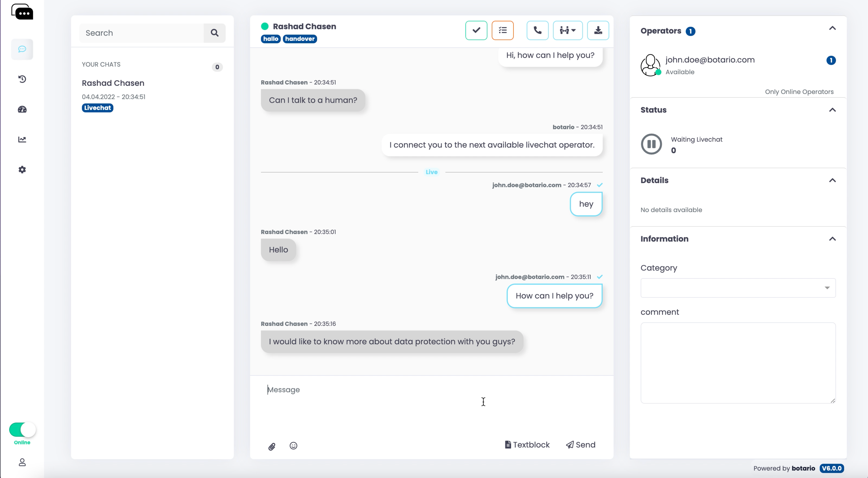Image resolution: width=868 pixels, height=478 pixels.
Task: Collapse the Operators panel
Action: click(833, 28)
